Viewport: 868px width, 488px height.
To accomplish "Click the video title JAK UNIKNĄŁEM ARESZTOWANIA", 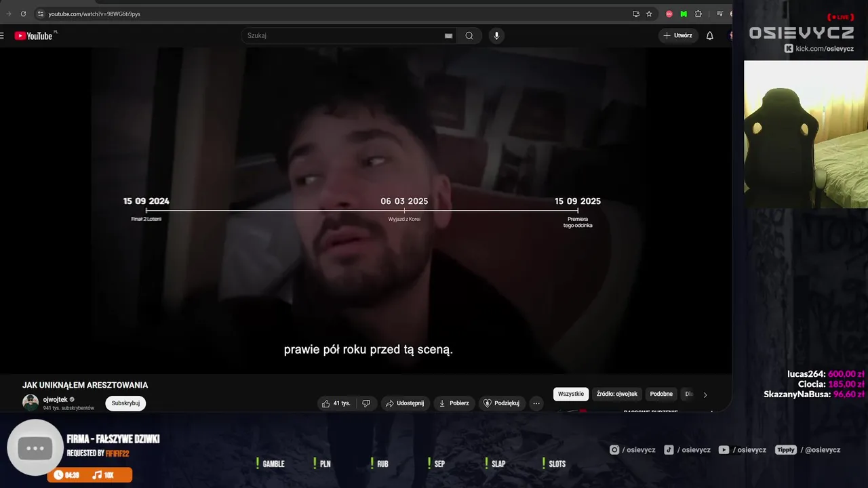I will [85, 385].
